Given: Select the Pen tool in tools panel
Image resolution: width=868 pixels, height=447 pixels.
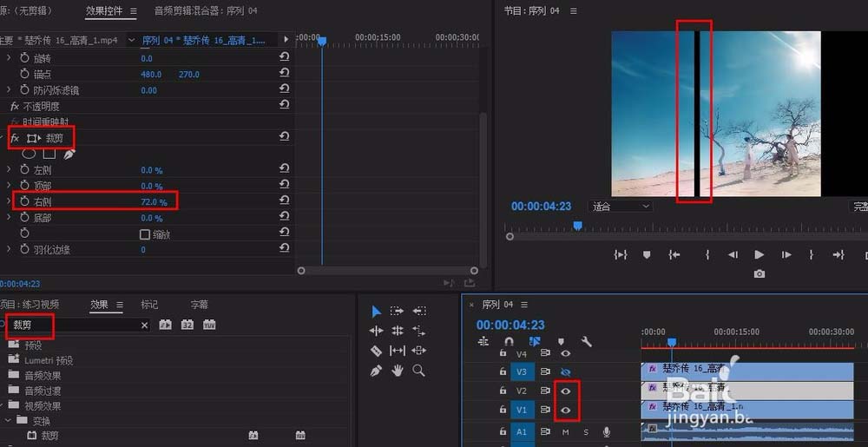Looking at the screenshot, I should tap(376, 371).
